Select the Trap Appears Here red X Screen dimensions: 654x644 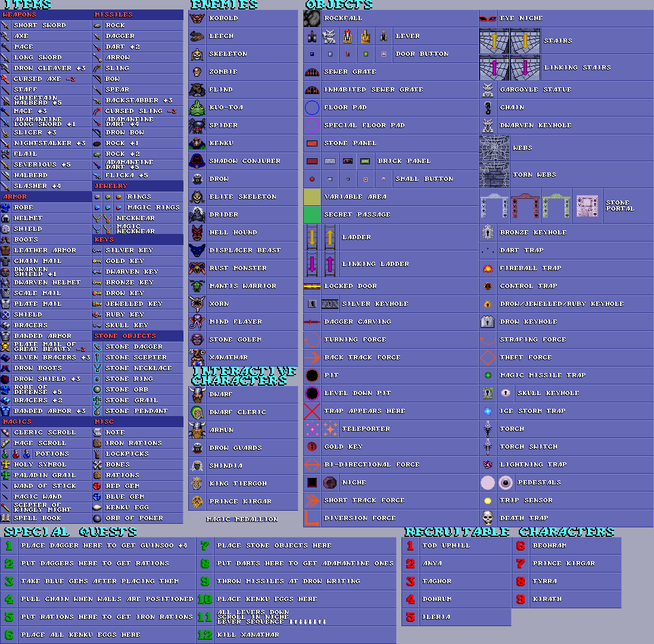(x=312, y=411)
